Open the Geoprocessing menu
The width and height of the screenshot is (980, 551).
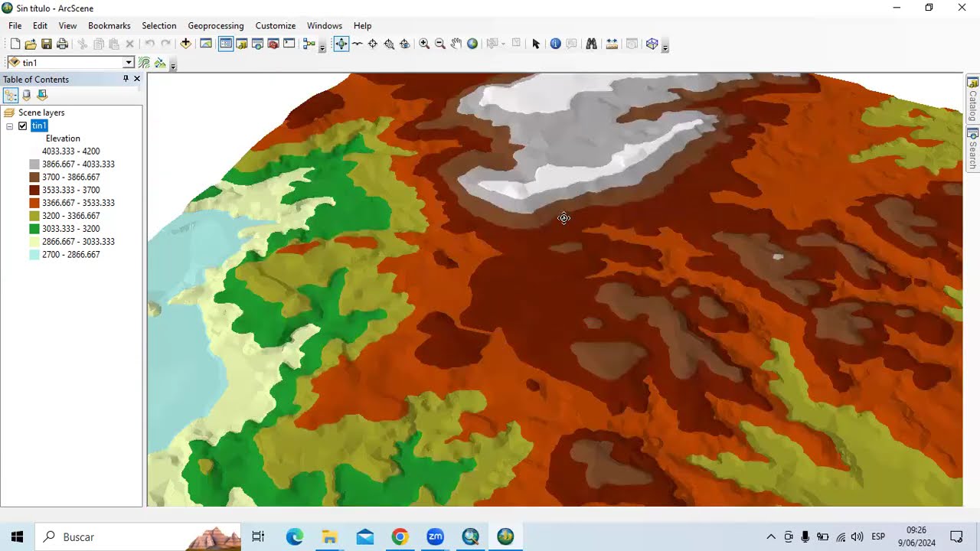click(216, 25)
